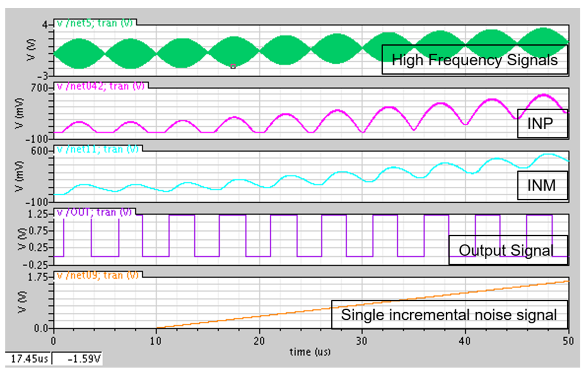Click the High Frequency Signals annotation box
This screenshot has height=376, width=588.
coord(474,60)
